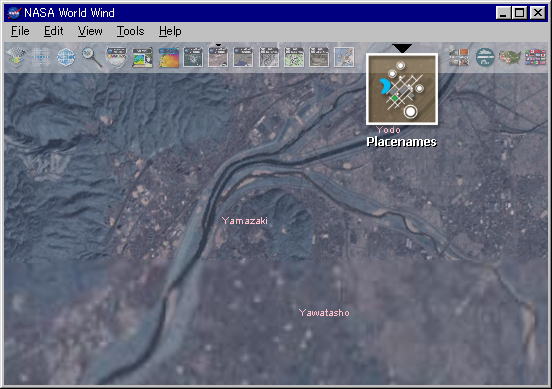Open the layer manager stacked-layers icon

(x=16, y=57)
